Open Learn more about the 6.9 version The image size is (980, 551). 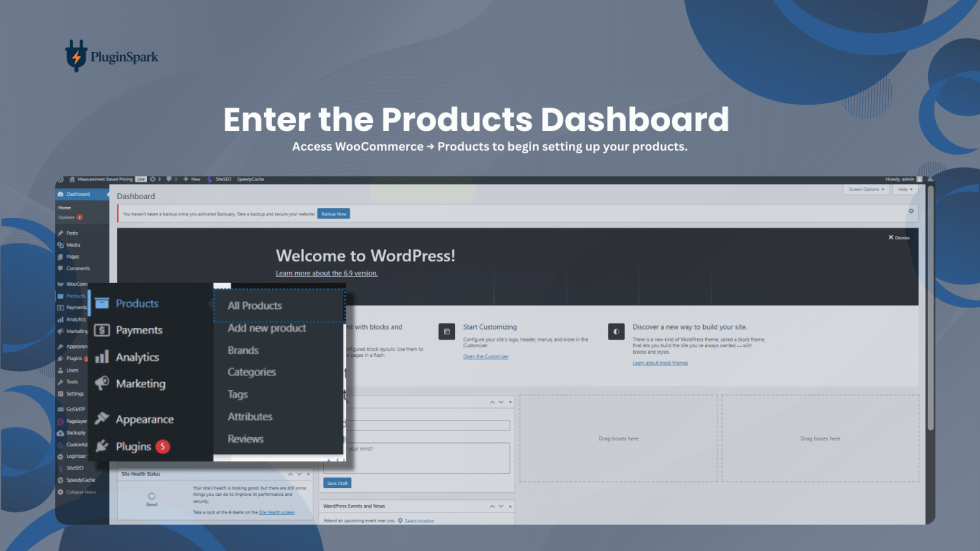[327, 273]
